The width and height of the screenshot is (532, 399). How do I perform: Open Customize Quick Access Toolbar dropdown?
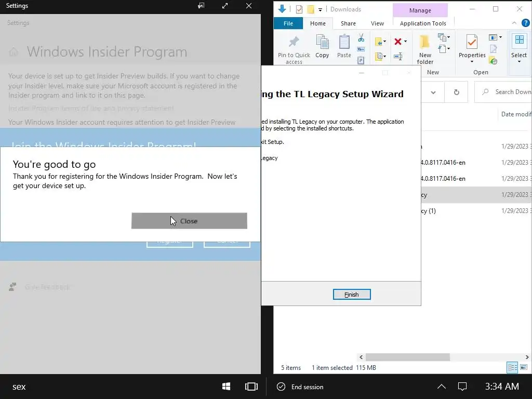[x=320, y=9]
